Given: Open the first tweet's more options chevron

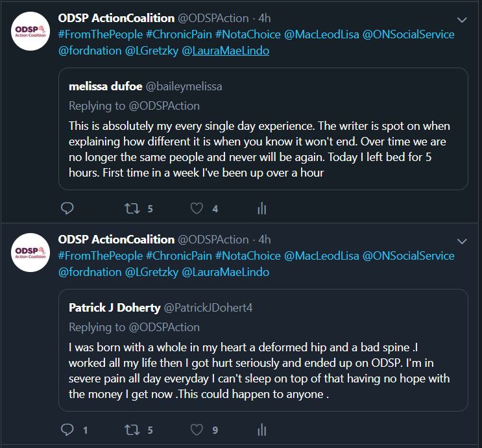Looking at the screenshot, I should pyautogui.click(x=462, y=19).
